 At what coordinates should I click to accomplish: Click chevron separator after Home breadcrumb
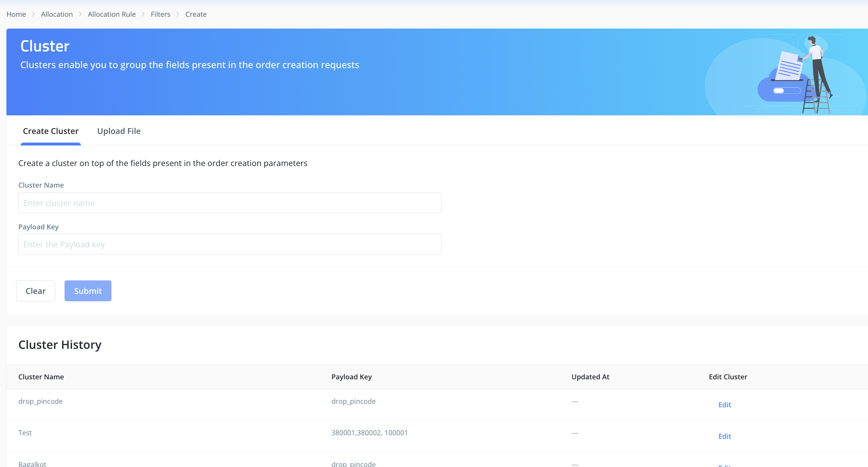coord(33,14)
